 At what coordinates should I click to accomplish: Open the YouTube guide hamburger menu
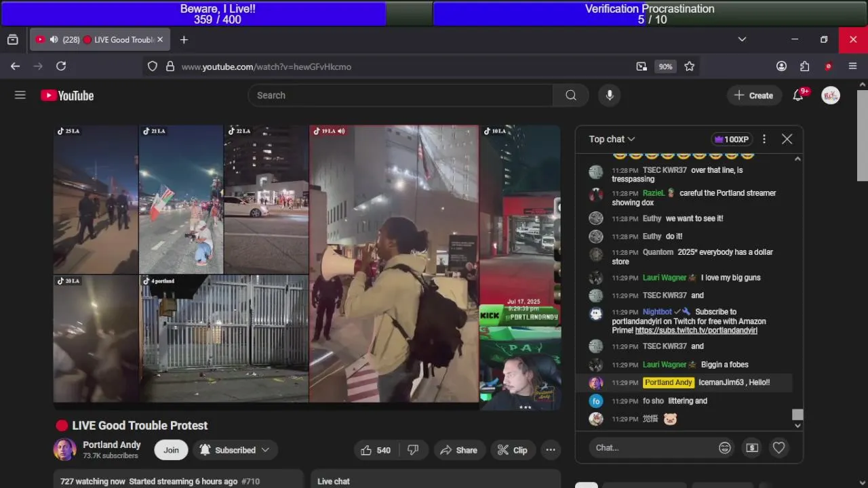(20, 95)
